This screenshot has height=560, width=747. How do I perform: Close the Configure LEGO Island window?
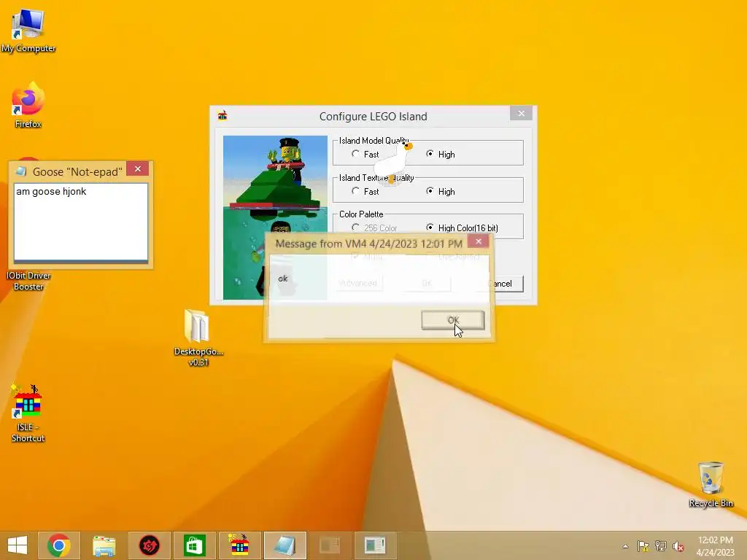[x=521, y=113]
